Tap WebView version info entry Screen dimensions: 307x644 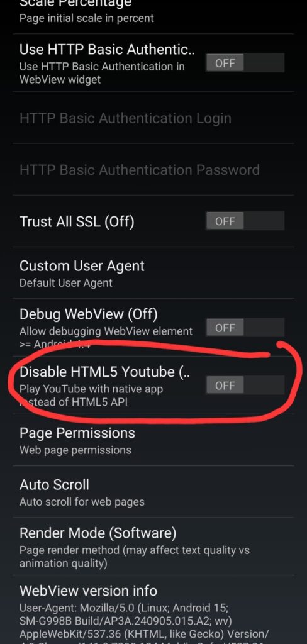[x=153, y=610]
